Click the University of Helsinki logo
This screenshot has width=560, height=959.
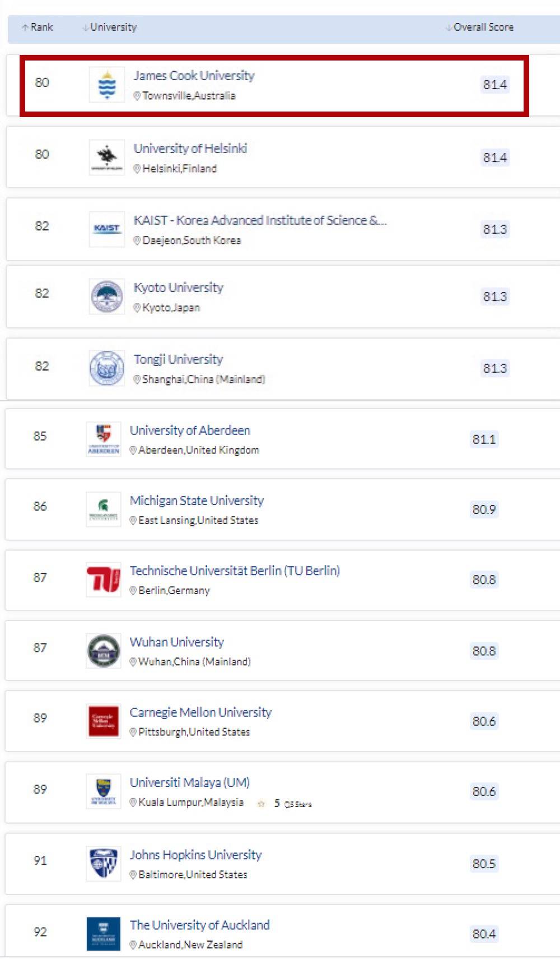[106, 157]
